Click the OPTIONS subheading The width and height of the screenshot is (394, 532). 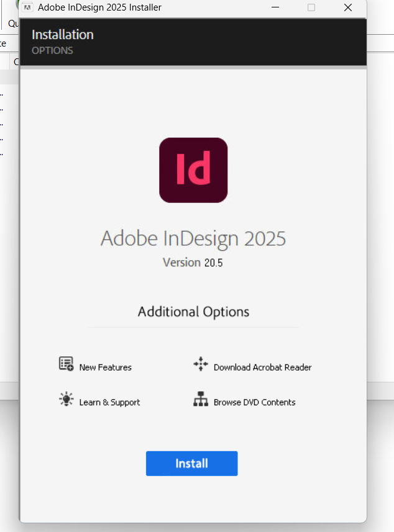(x=52, y=50)
